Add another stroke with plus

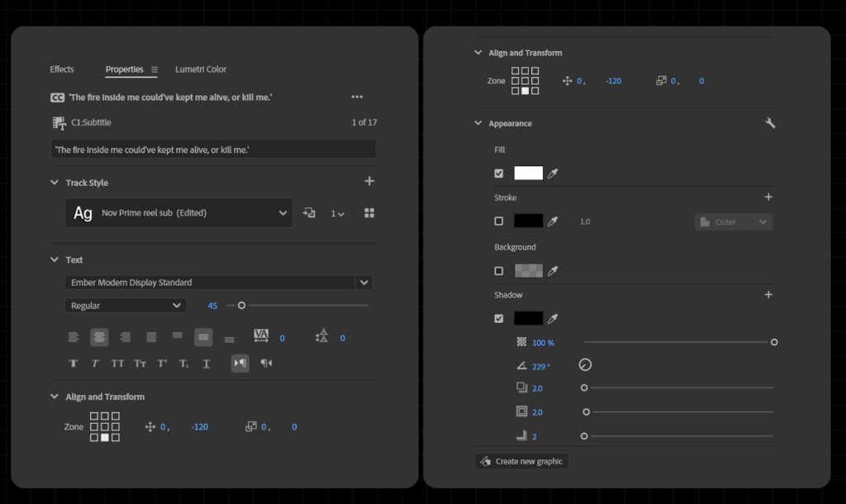768,197
